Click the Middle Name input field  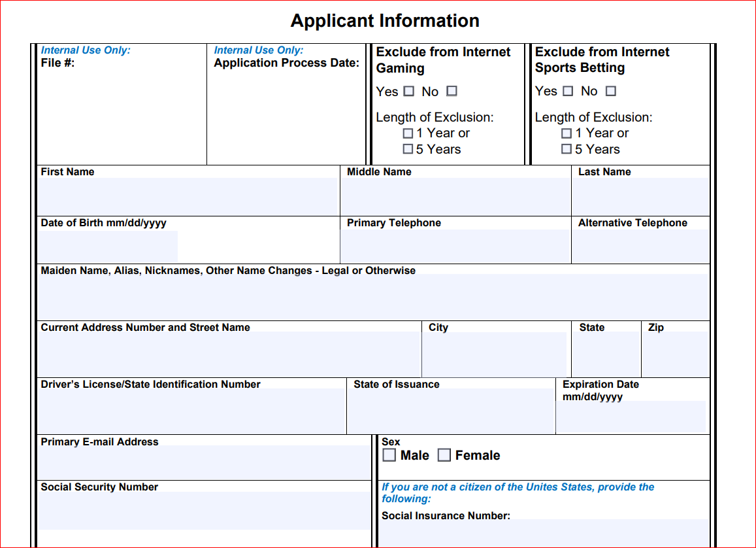tap(454, 194)
